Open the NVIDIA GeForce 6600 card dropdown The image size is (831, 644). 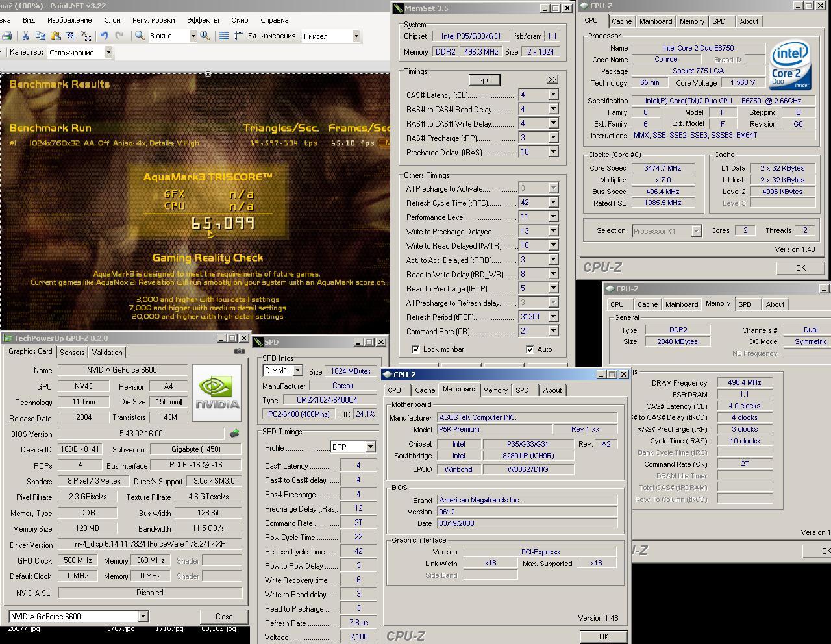click(143, 617)
